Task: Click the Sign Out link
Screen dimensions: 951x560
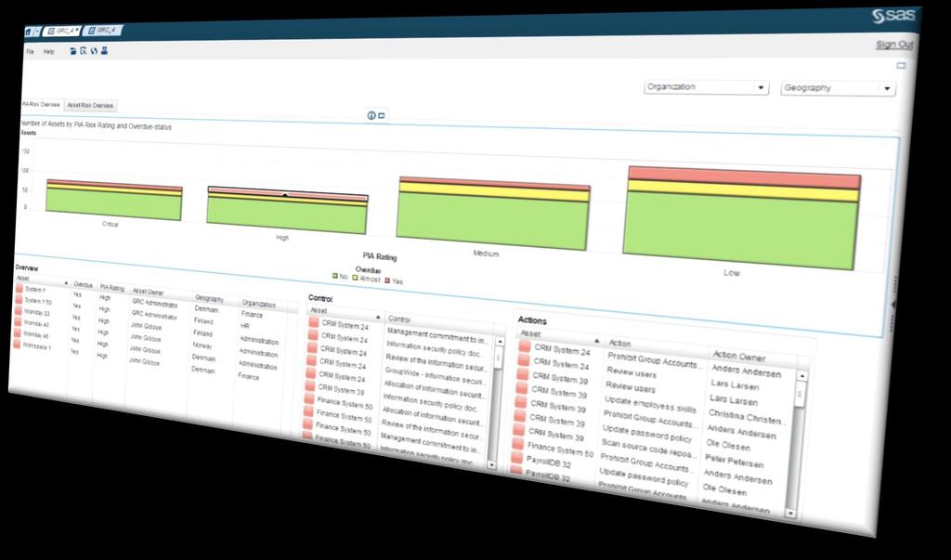Action: [894, 45]
